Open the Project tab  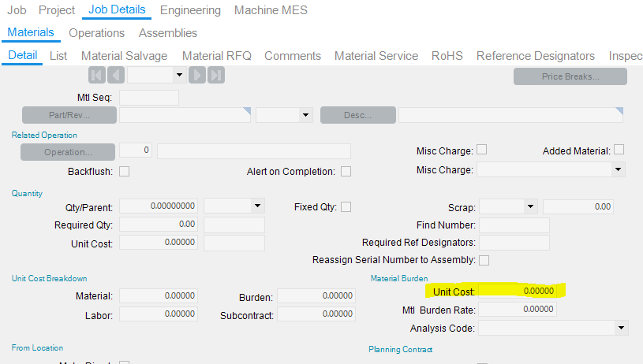[x=57, y=9]
